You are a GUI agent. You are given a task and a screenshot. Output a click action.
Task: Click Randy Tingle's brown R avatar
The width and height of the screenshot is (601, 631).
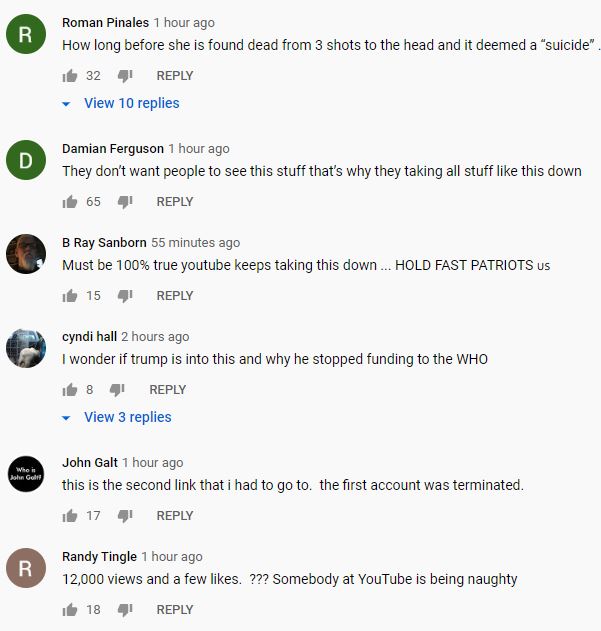pos(26,569)
